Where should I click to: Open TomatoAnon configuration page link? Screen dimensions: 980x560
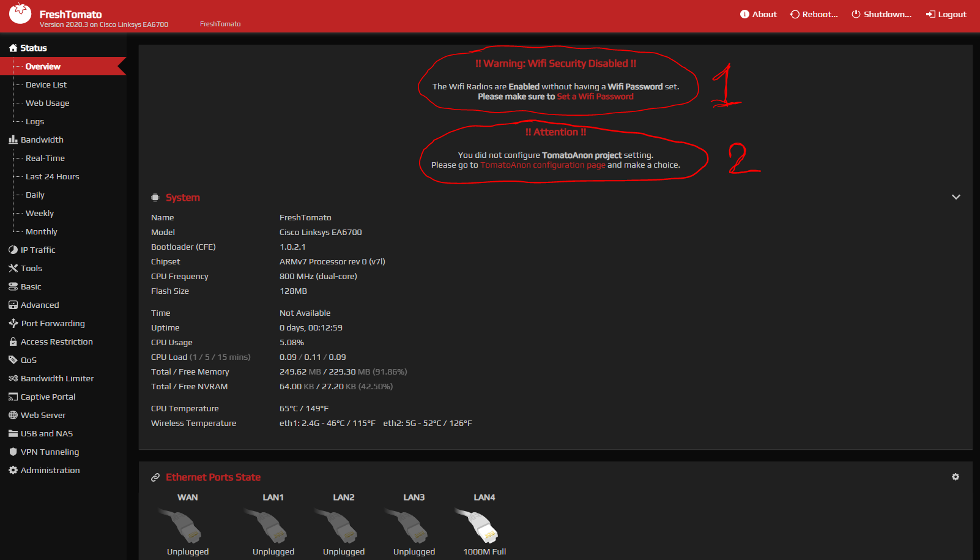543,165
